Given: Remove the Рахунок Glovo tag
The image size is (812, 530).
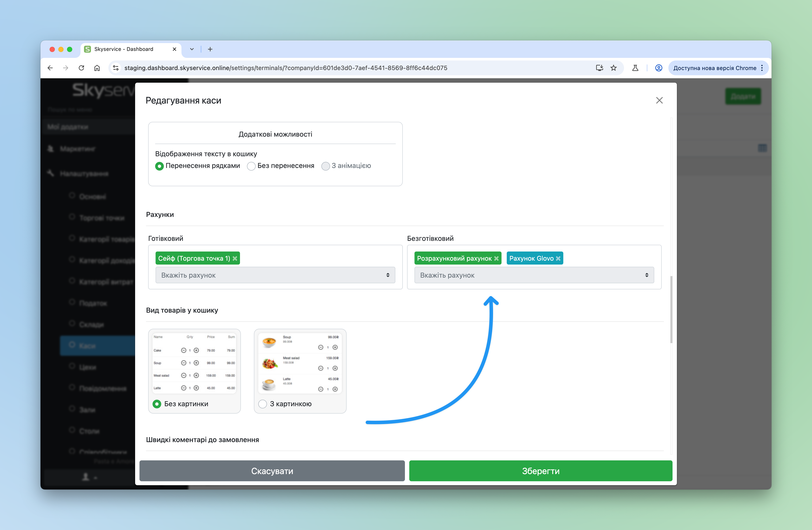Looking at the screenshot, I should 558,258.
